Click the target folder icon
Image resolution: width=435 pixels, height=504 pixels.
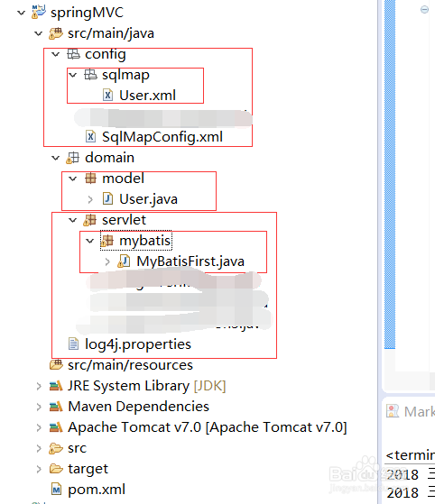pyautogui.click(x=56, y=469)
